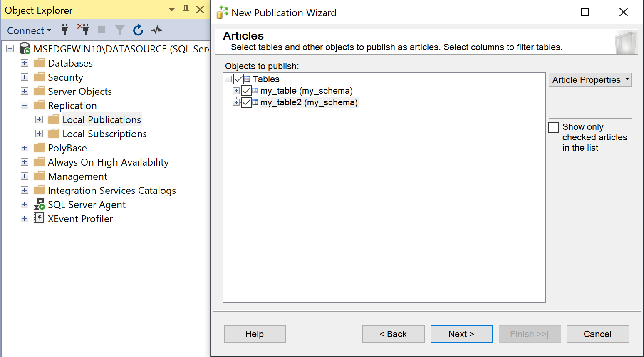Select the Local Publications folder
The image size is (644, 357).
click(x=102, y=119)
